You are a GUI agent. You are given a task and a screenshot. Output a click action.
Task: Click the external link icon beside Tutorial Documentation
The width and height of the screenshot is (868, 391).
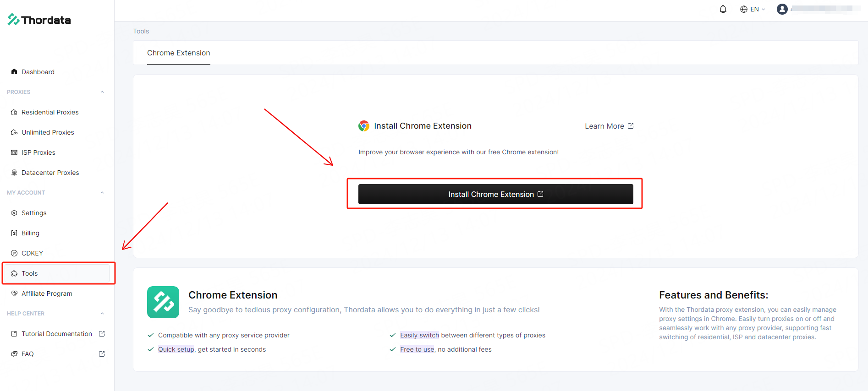[x=102, y=334]
